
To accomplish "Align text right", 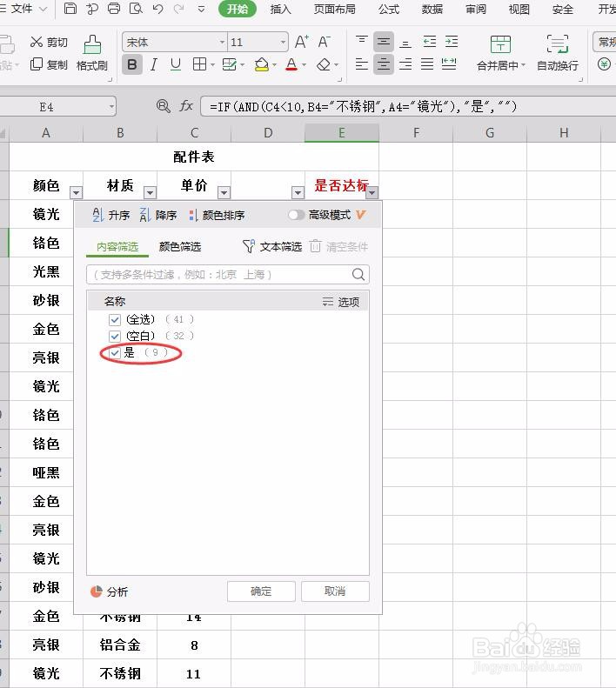I will (405, 64).
